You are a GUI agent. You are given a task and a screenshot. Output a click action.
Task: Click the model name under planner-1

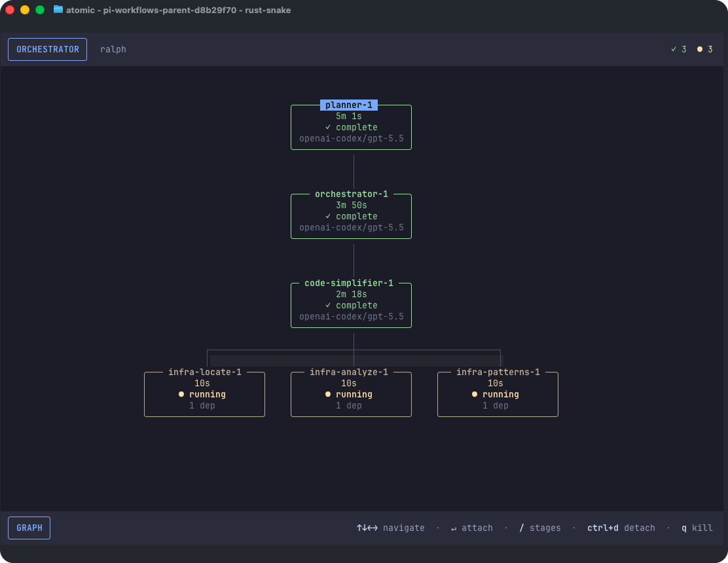[352, 138]
